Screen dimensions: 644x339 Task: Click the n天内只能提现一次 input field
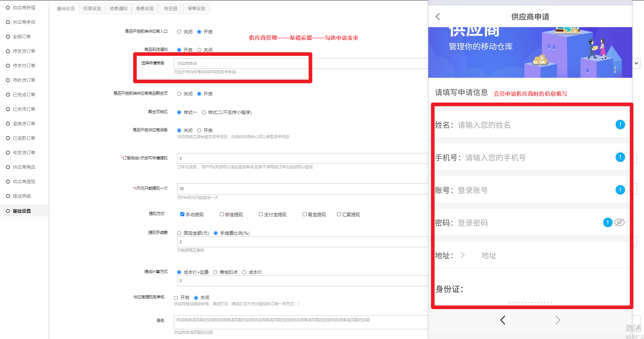303,188
